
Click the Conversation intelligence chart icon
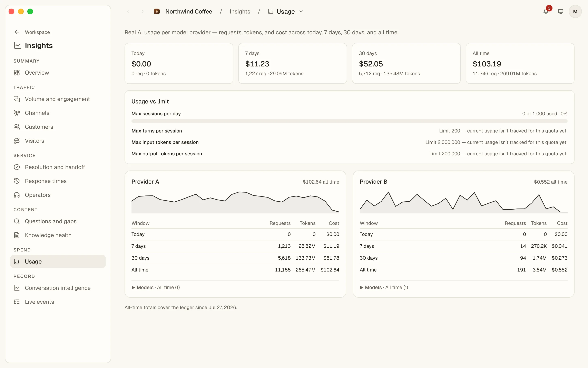(17, 288)
